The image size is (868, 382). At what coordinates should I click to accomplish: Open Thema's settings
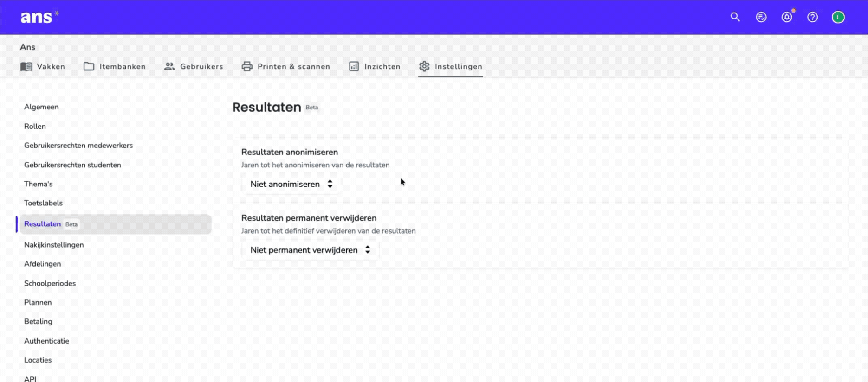click(x=39, y=184)
